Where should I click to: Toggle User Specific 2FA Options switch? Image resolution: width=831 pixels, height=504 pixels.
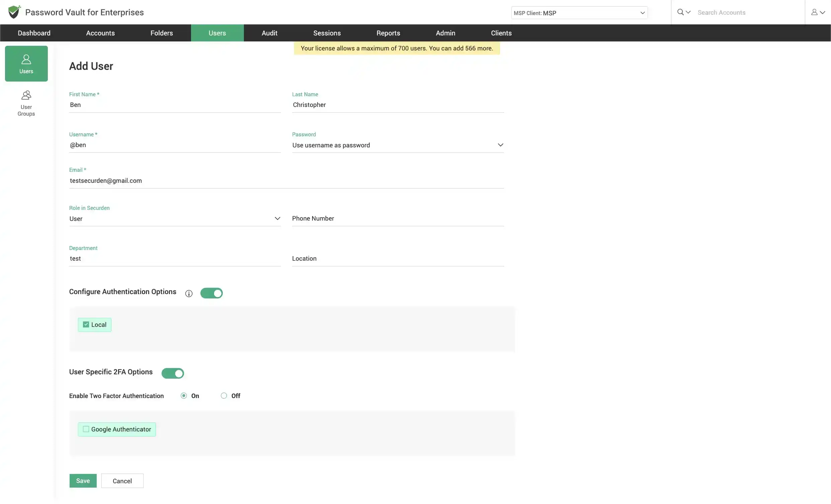(173, 373)
